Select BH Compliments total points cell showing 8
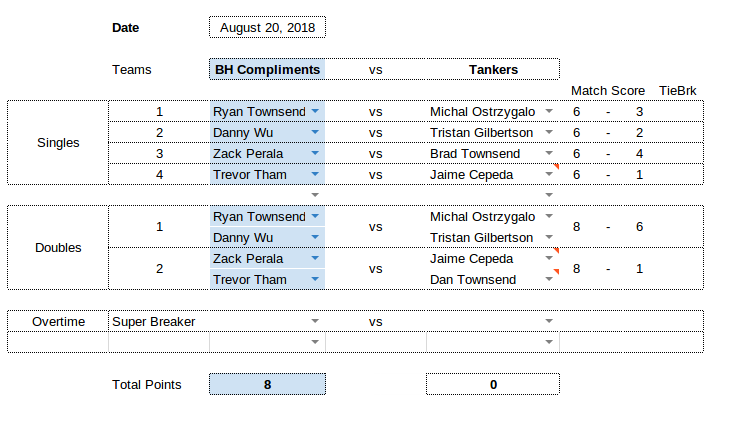 click(267, 384)
